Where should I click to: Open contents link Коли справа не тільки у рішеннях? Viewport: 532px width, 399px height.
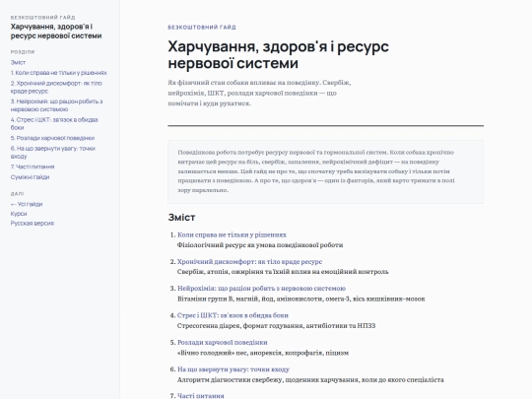(x=232, y=234)
